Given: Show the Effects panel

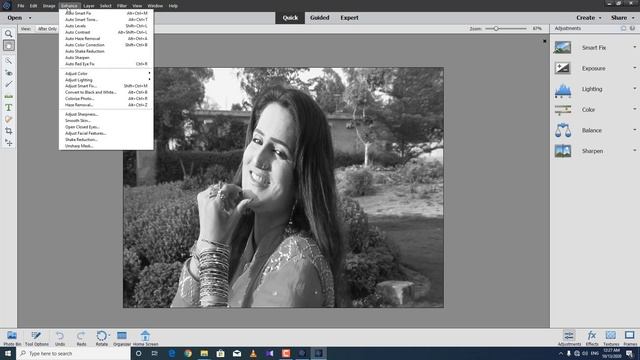Looking at the screenshot, I should pyautogui.click(x=591, y=338).
